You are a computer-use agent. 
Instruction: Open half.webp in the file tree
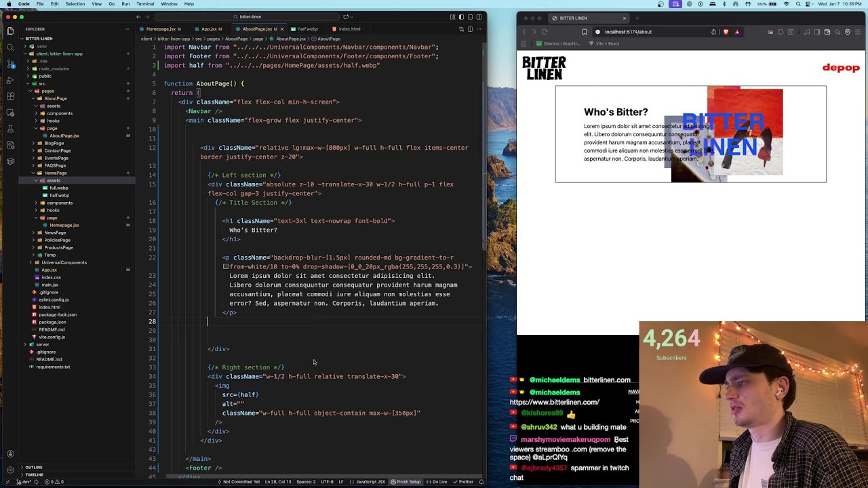pyautogui.click(x=59, y=195)
